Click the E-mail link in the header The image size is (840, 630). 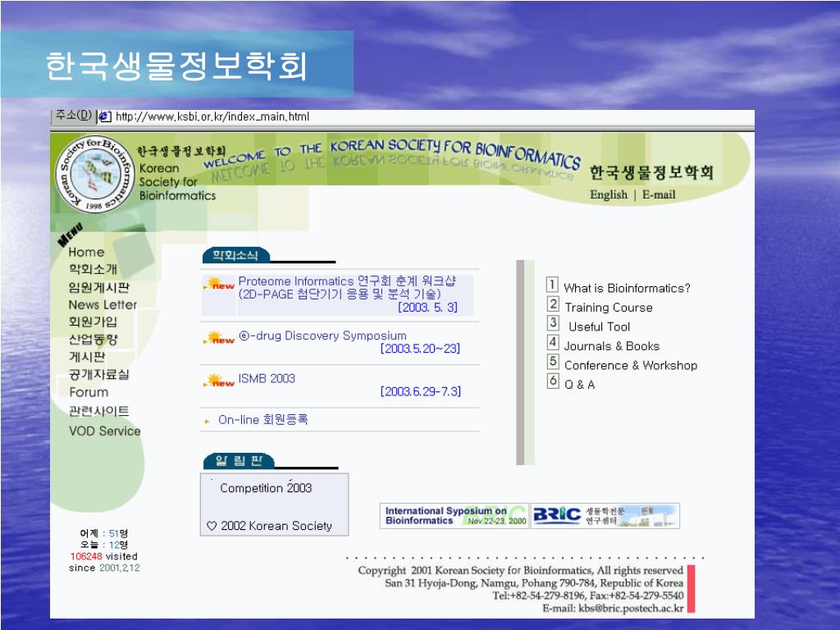(x=659, y=195)
